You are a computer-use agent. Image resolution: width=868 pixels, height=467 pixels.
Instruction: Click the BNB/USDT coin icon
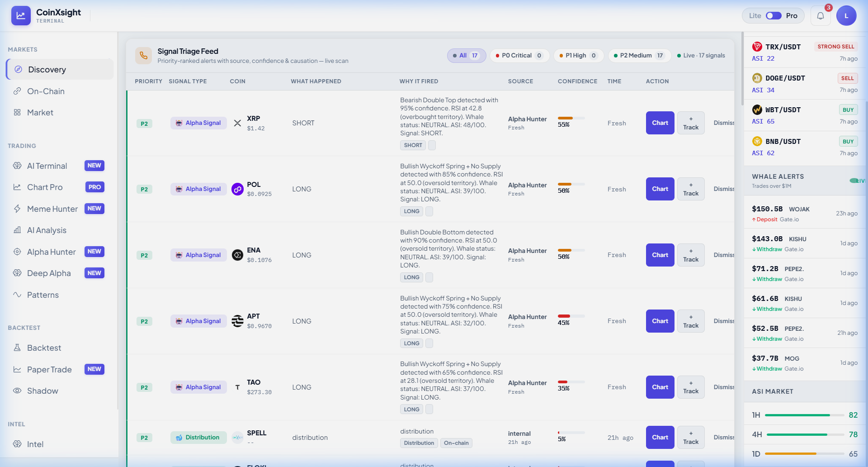click(757, 141)
